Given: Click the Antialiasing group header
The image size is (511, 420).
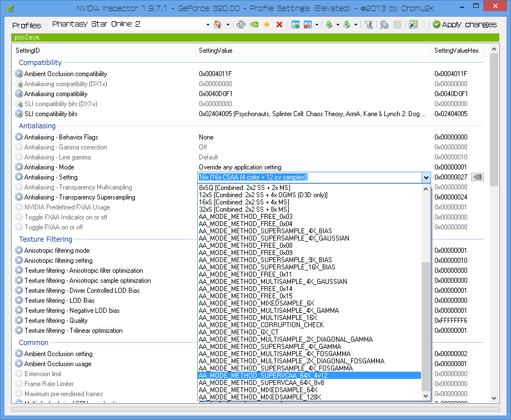Looking at the screenshot, I should pos(37,126).
